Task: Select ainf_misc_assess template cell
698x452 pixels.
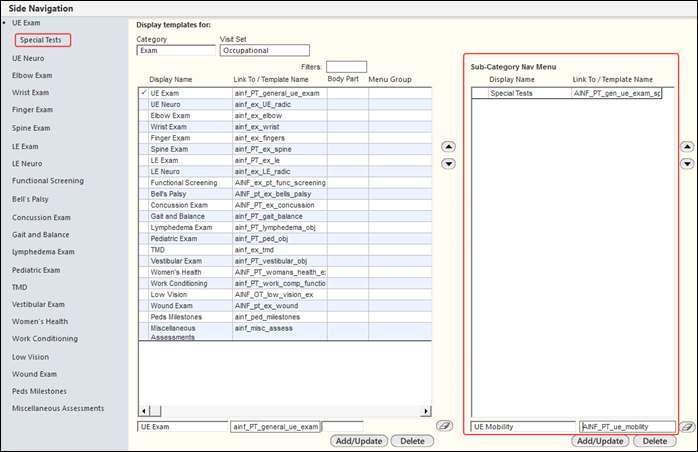Action: coord(280,331)
